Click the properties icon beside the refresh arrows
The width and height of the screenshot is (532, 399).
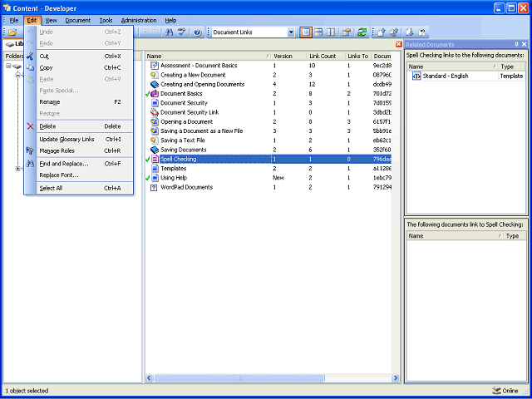coord(347,32)
